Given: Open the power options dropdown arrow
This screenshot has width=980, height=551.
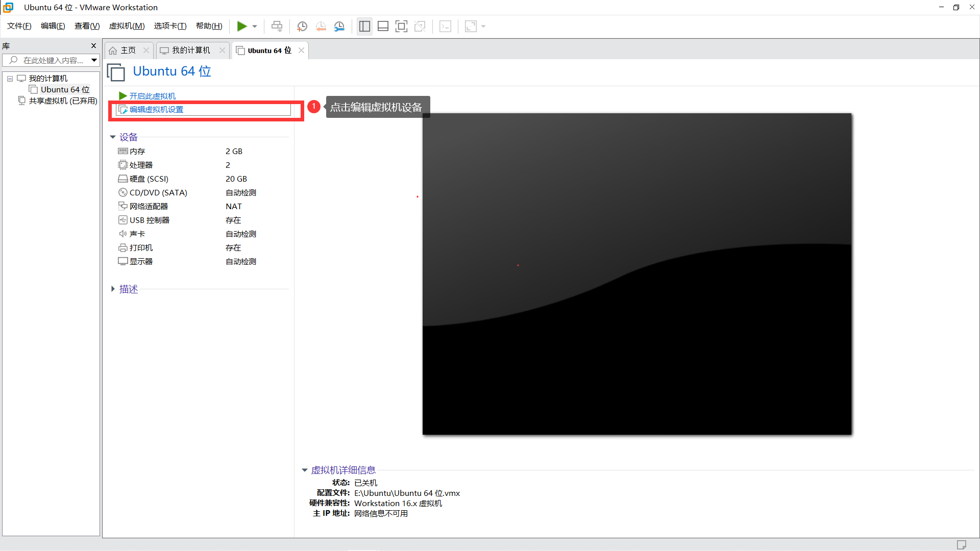Looking at the screenshot, I should [255, 27].
